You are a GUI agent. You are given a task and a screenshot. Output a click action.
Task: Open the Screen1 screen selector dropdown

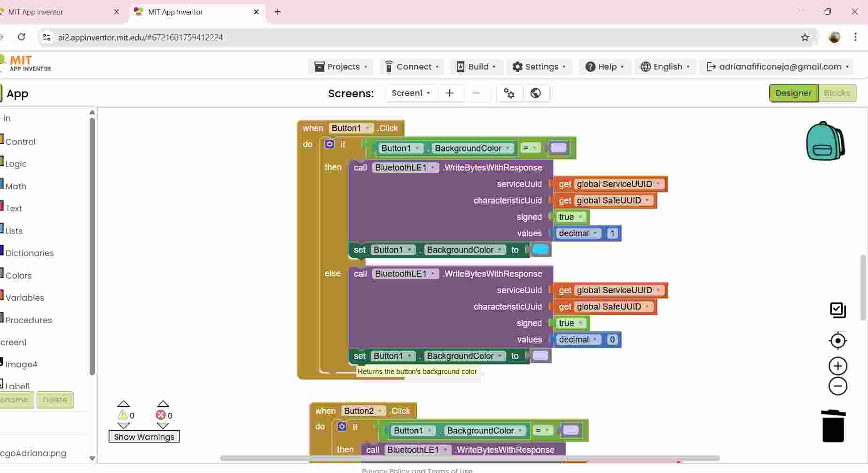click(411, 93)
